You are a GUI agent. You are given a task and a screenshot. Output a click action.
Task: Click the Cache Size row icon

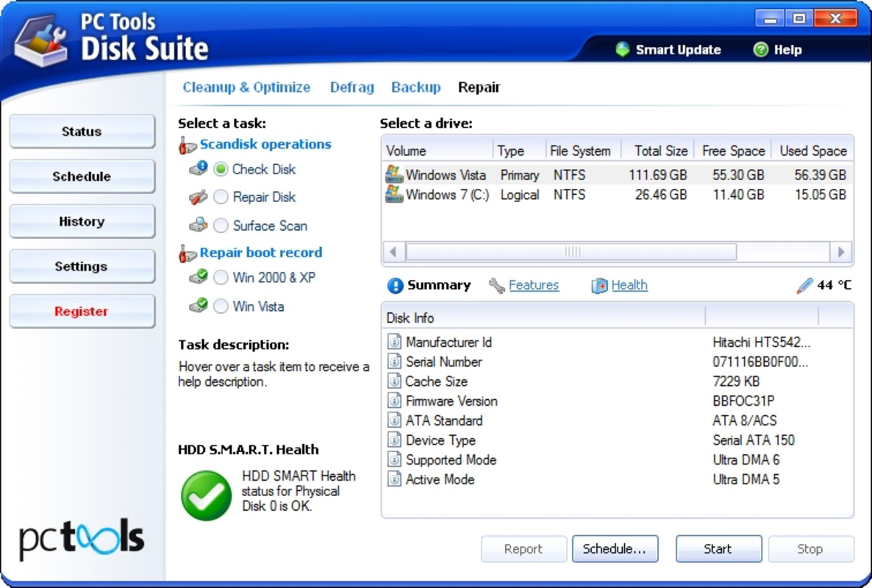(x=394, y=381)
